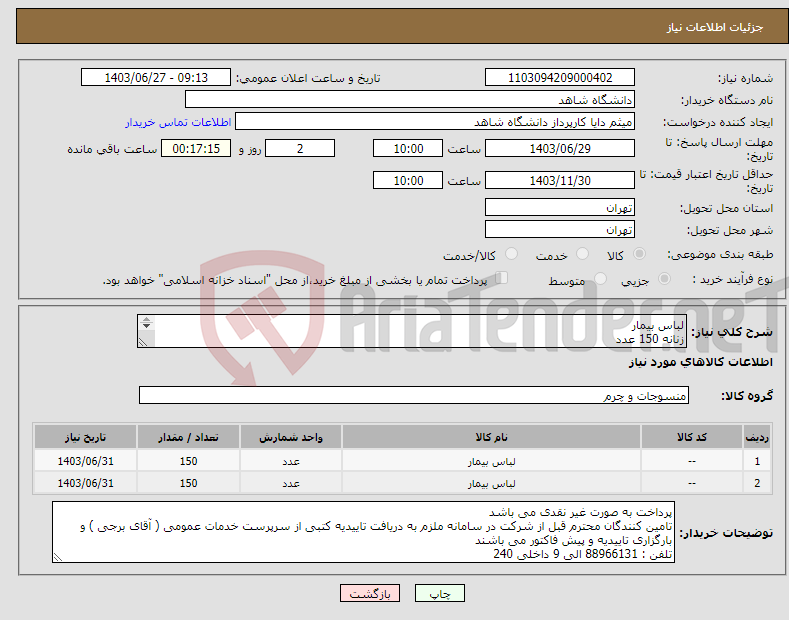Image resolution: width=789 pixels, height=620 pixels.
Task: Select the متوسط purchase type radio
Action: (x=600, y=278)
